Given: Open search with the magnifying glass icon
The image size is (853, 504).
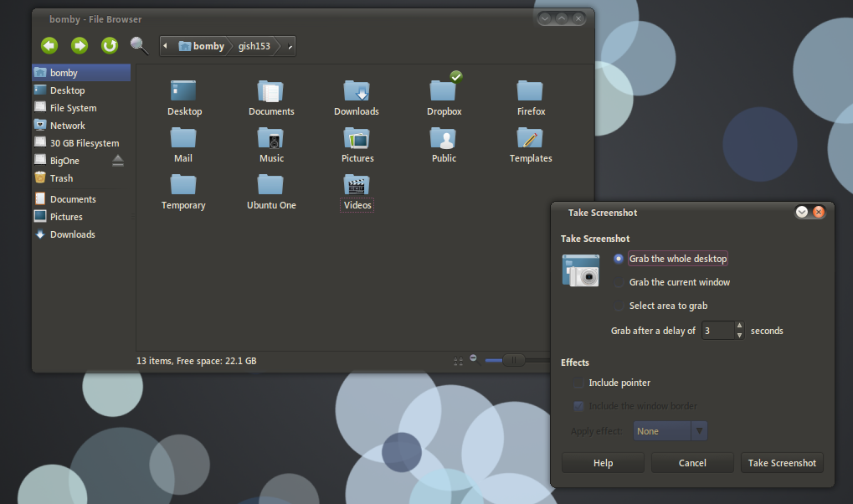Looking at the screenshot, I should tap(139, 46).
